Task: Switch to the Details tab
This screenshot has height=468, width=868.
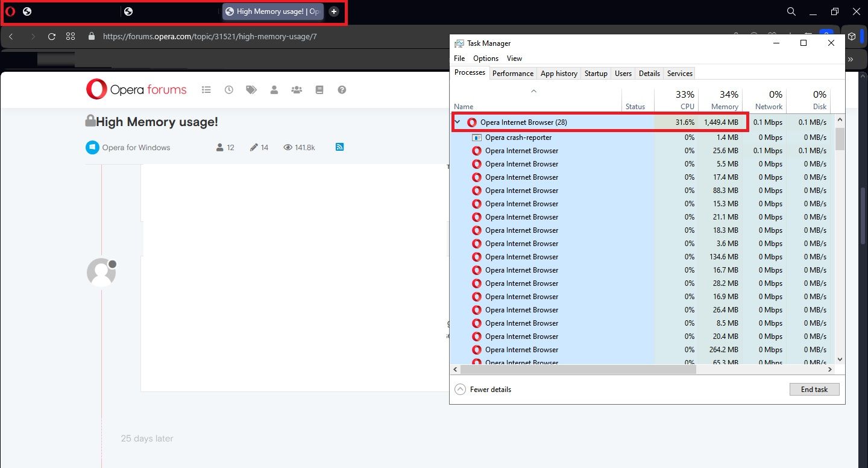Action: point(649,74)
